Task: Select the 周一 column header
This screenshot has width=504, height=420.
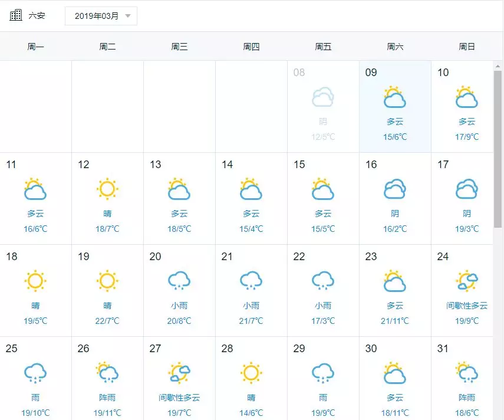Action: (x=35, y=47)
